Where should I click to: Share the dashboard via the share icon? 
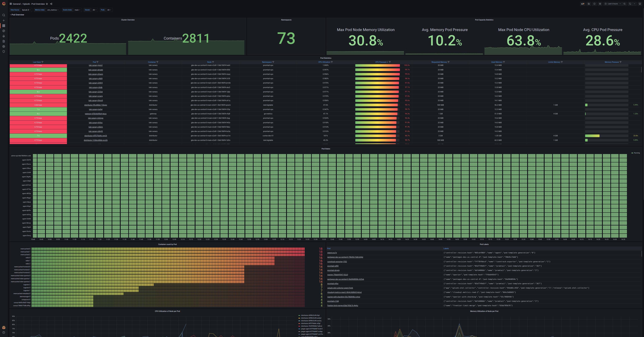tap(51, 4)
